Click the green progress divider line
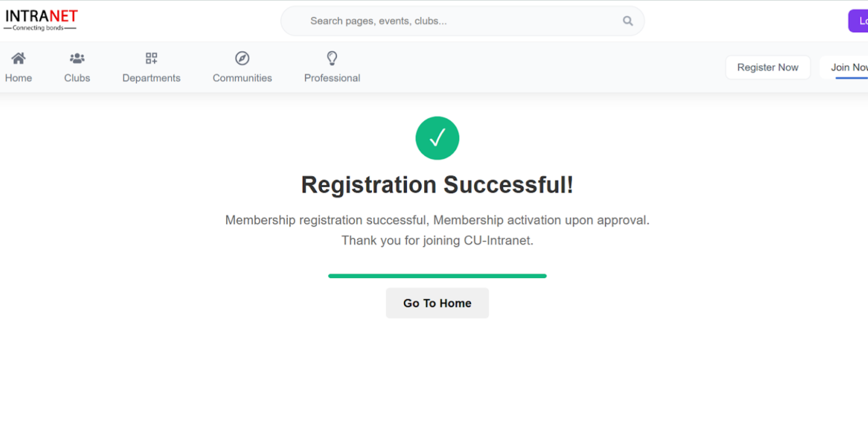The height and width of the screenshot is (421, 868). coord(437,275)
